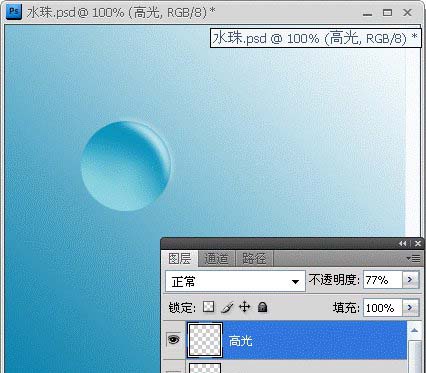Click the 水珠.psd title bar text
Viewport: 426px width, 373px height.
[121, 13]
